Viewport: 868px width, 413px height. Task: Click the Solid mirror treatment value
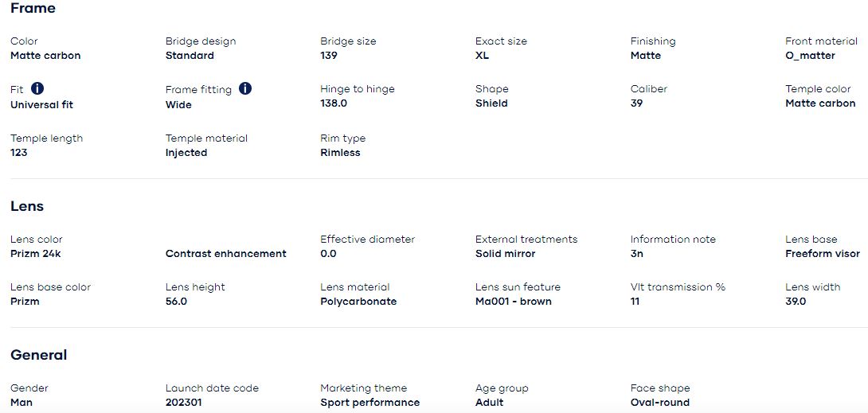[506, 254]
